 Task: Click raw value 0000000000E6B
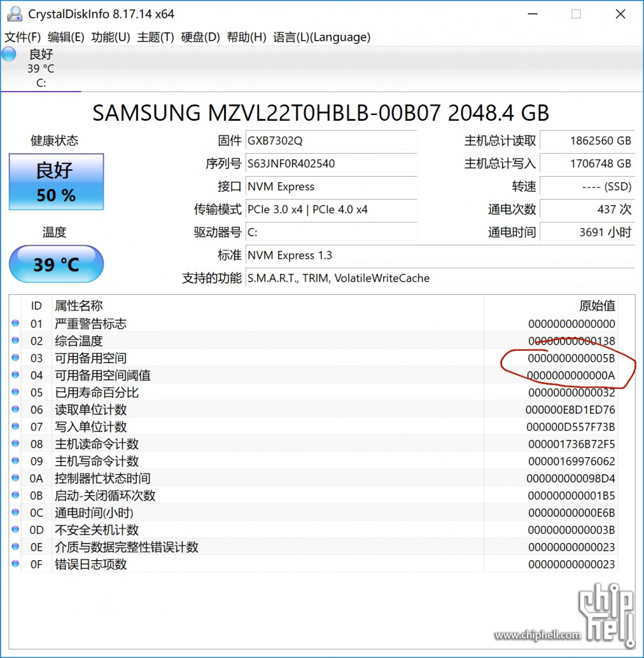(x=572, y=514)
